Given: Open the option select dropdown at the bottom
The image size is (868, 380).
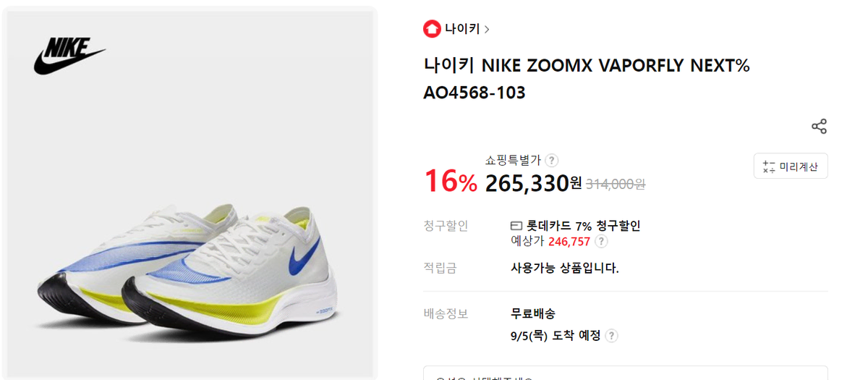Looking at the screenshot, I should (x=626, y=373).
